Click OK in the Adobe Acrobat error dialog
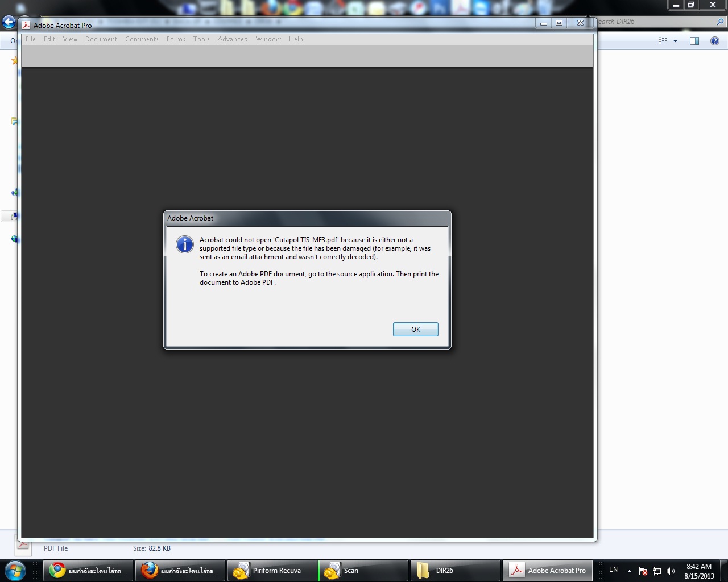The width and height of the screenshot is (728, 582). (415, 330)
